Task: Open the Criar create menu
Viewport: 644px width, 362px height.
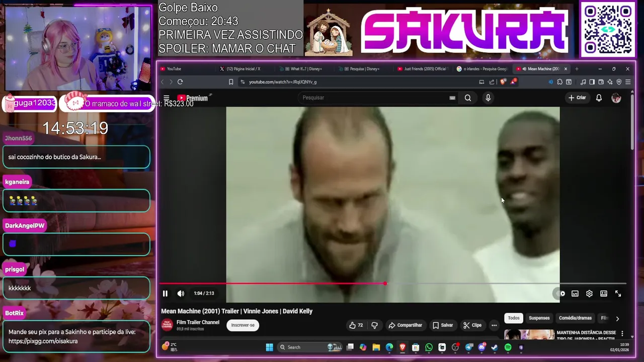Action: (577, 98)
